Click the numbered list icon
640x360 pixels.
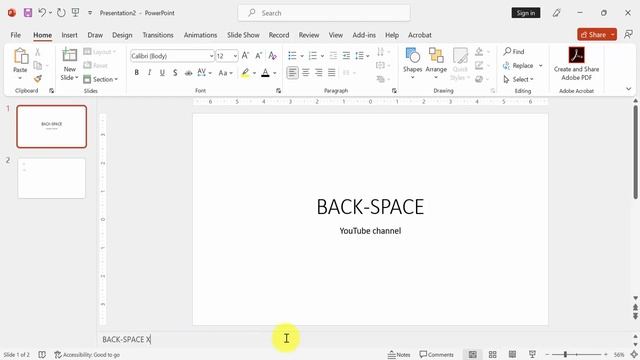point(313,56)
